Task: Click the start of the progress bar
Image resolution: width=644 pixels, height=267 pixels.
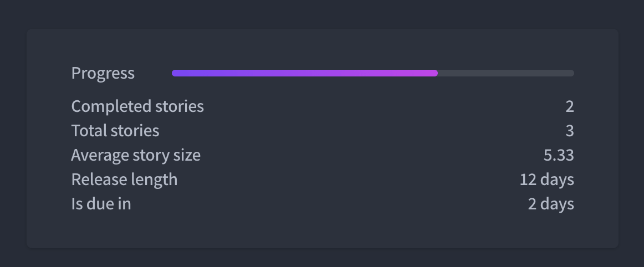Action: point(175,73)
